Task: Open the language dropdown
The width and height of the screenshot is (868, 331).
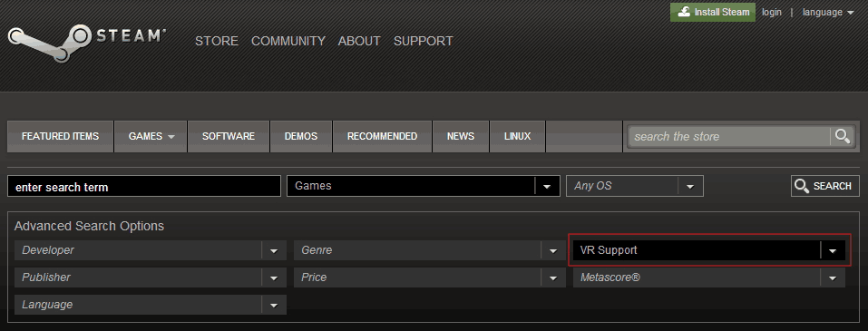Action: [828, 12]
